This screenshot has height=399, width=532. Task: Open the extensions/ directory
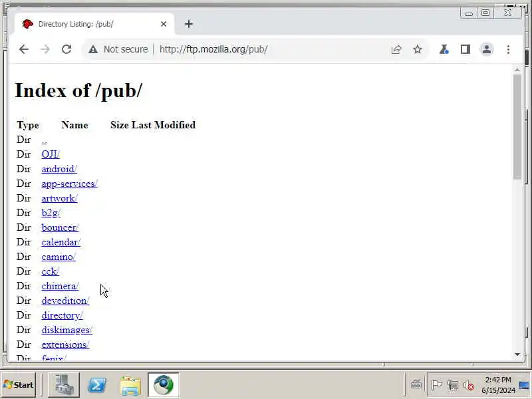click(x=65, y=344)
